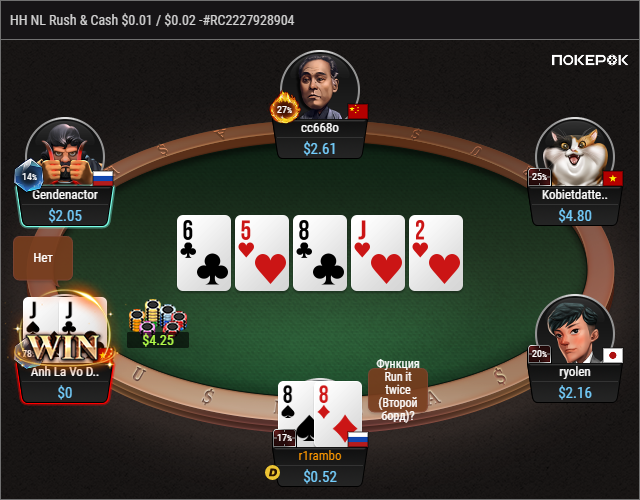
Task: Click the 'Нет' speech bubble
Action: (x=43, y=258)
